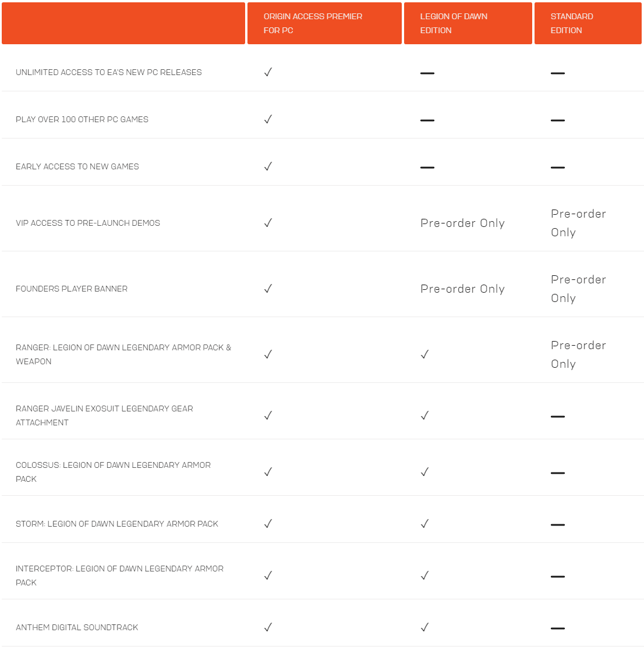
Task: Click Standard Edition dash for Unlimited Access row
Action: [x=558, y=73]
